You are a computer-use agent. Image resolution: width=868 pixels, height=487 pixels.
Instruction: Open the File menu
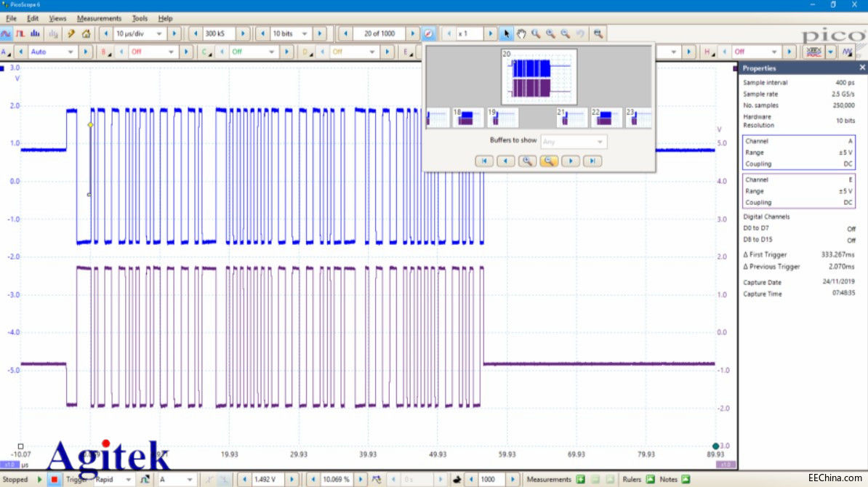tap(11, 18)
